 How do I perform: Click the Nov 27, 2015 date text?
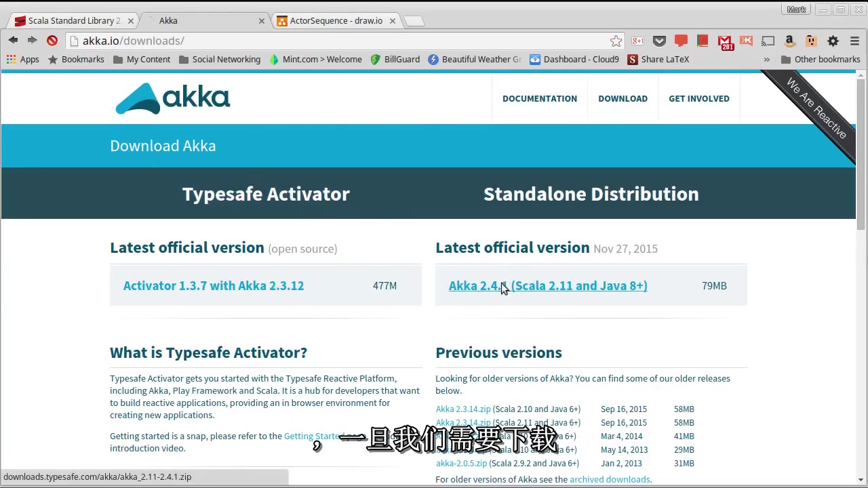[625, 249]
